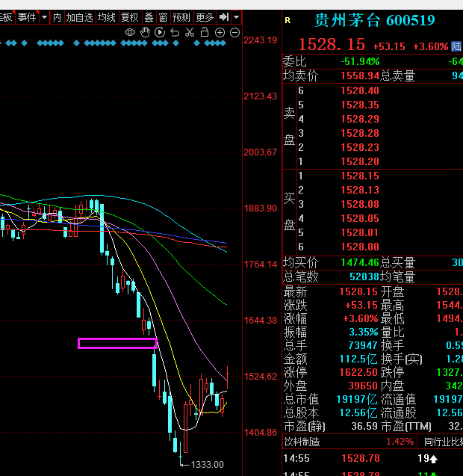Click the 总股本 12.56亿 value
The image size is (463, 476).
(358, 412)
